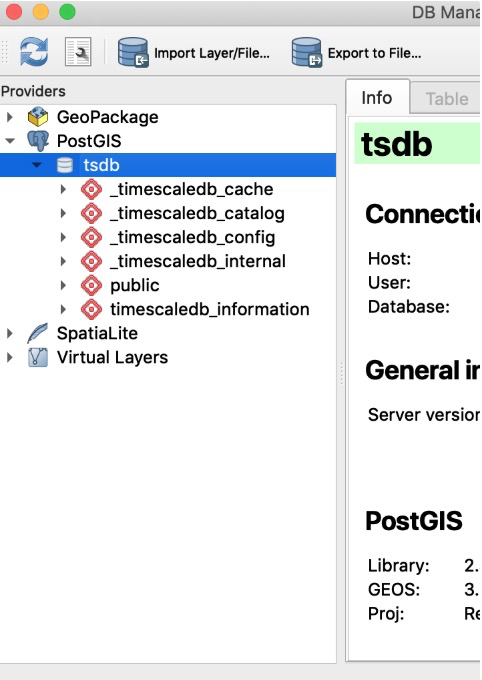Click the Virtual Layers icon
The image size is (482, 680).
tap(38, 357)
